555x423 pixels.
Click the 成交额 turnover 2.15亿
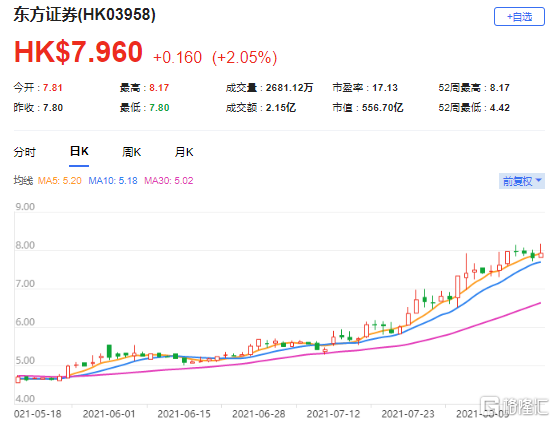pyautogui.click(x=281, y=108)
